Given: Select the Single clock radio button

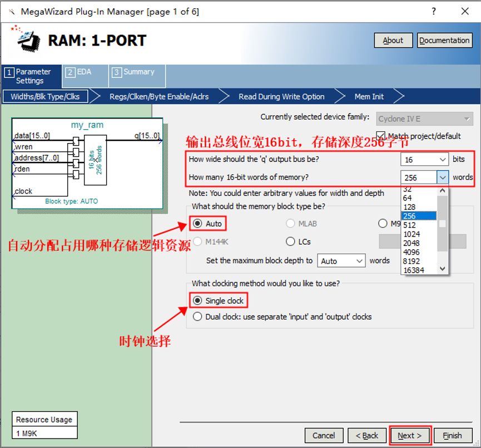Looking at the screenshot, I should (197, 301).
